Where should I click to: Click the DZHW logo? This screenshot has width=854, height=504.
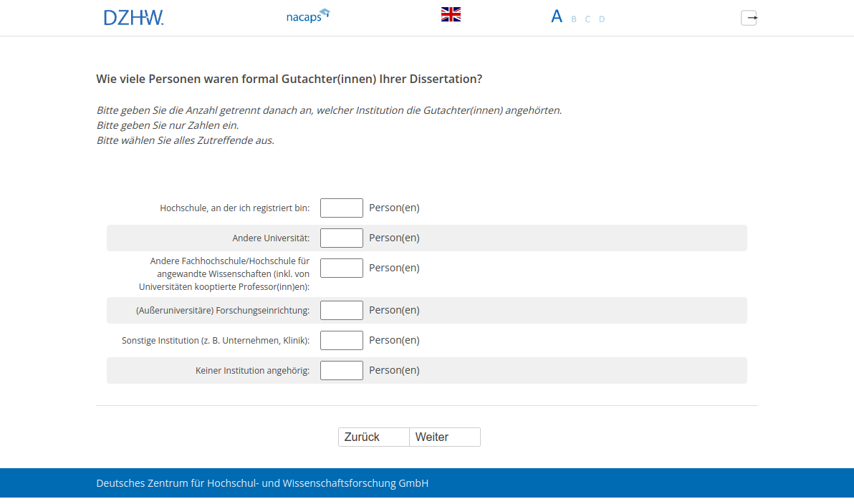(x=133, y=18)
